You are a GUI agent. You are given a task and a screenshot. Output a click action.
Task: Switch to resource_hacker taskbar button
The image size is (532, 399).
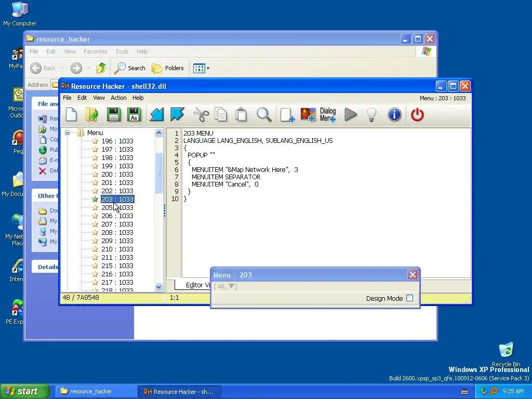coord(95,391)
